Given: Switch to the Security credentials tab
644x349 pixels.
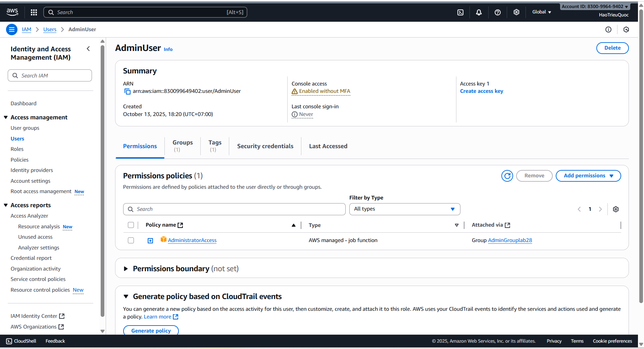Looking at the screenshot, I should tap(265, 146).
